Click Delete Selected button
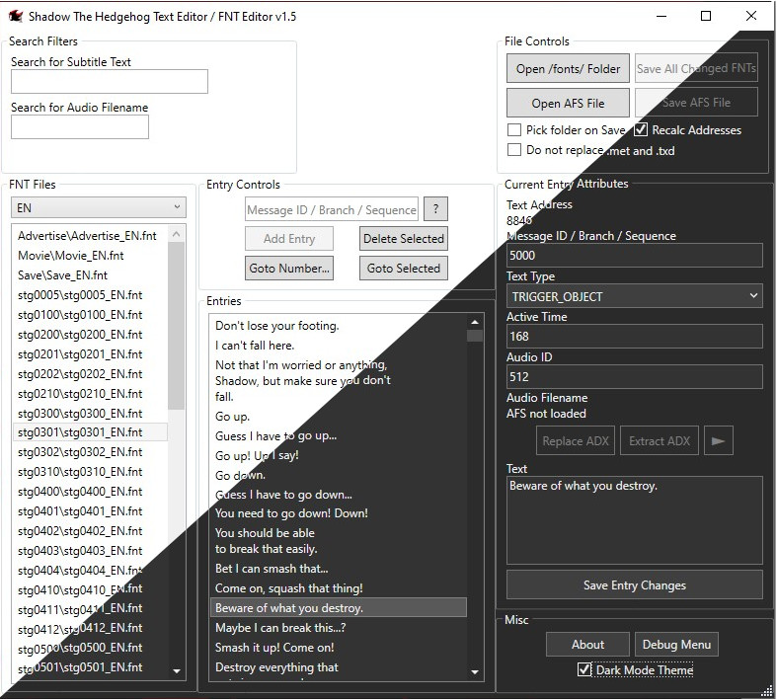The image size is (777, 700). 404,239
